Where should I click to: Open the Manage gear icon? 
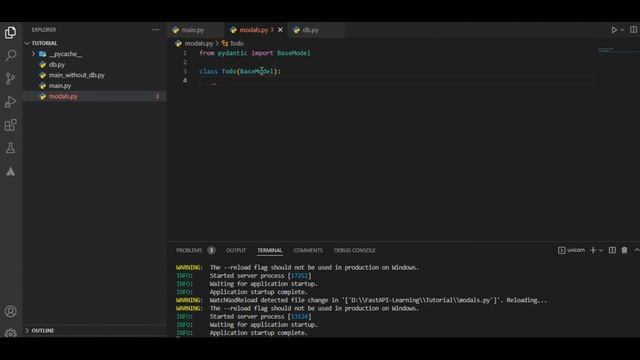pos(11,333)
